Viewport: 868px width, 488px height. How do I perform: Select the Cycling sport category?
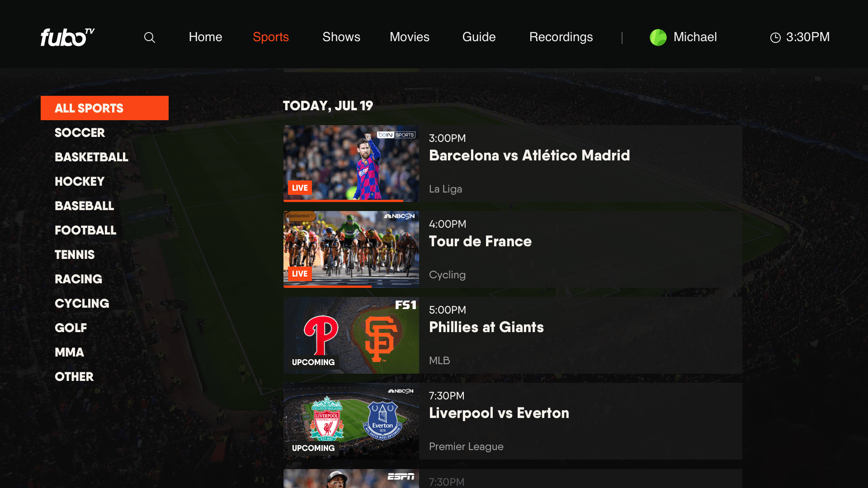[x=82, y=303]
